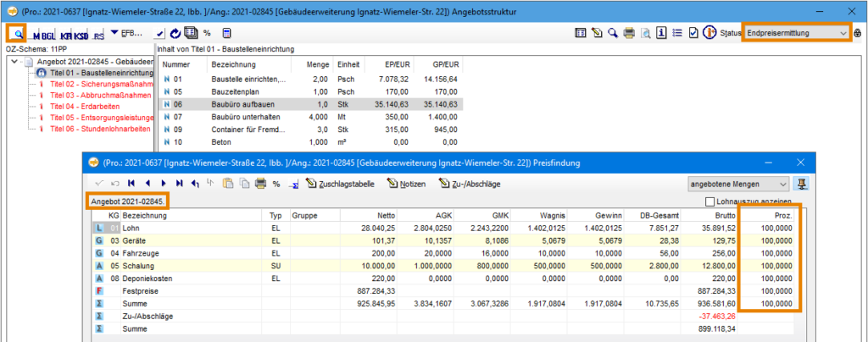
Task: Click the copy icon in Preisfindung
Action: pos(243,183)
